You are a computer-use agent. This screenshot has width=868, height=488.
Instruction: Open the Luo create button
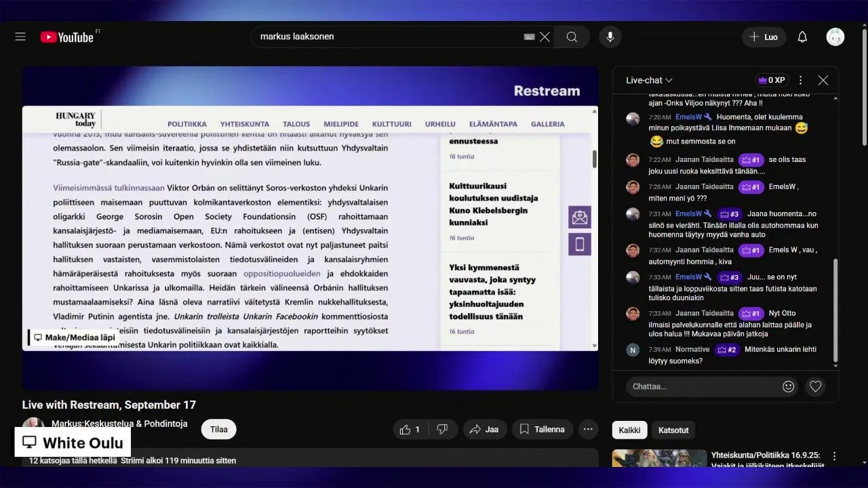764,37
